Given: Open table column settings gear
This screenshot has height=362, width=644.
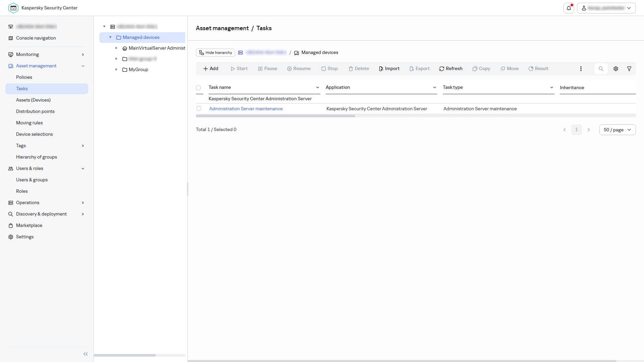Looking at the screenshot, I should pyautogui.click(x=616, y=69).
